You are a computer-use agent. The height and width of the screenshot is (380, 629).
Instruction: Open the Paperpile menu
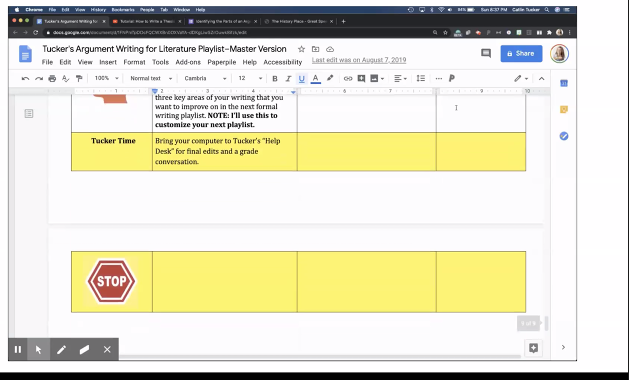coord(221,62)
